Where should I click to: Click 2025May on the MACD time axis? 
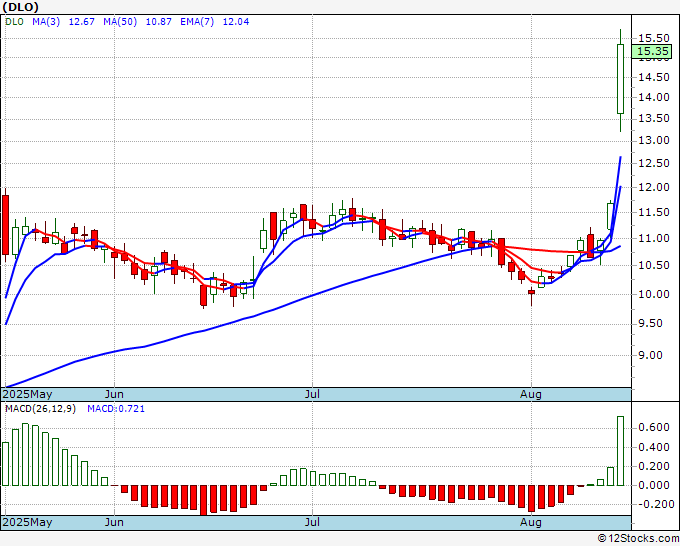tap(27, 522)
